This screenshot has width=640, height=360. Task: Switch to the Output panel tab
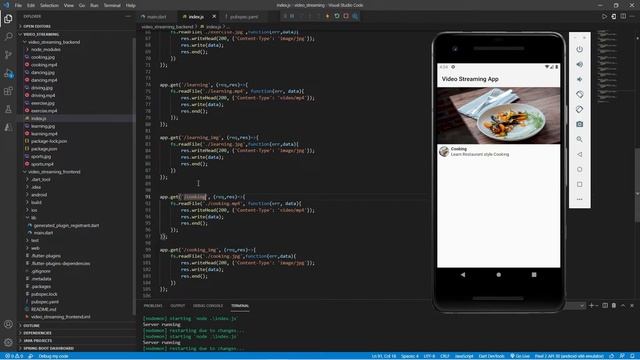(x=178, y=305)
